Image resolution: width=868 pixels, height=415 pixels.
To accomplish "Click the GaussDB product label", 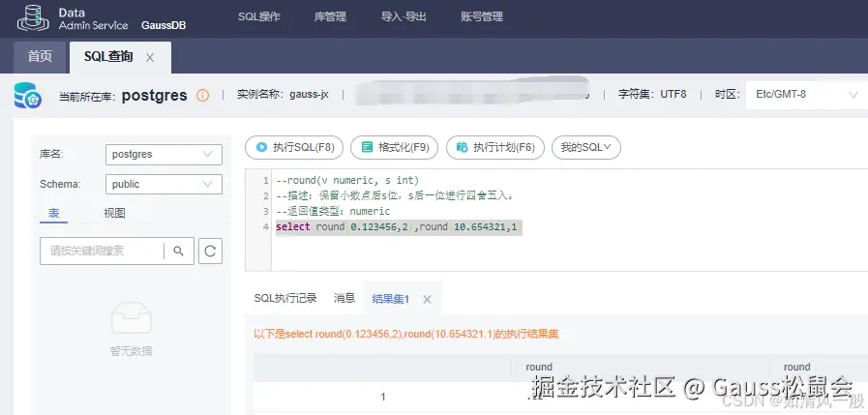I will pyautogui.click(x=164, y=25).
